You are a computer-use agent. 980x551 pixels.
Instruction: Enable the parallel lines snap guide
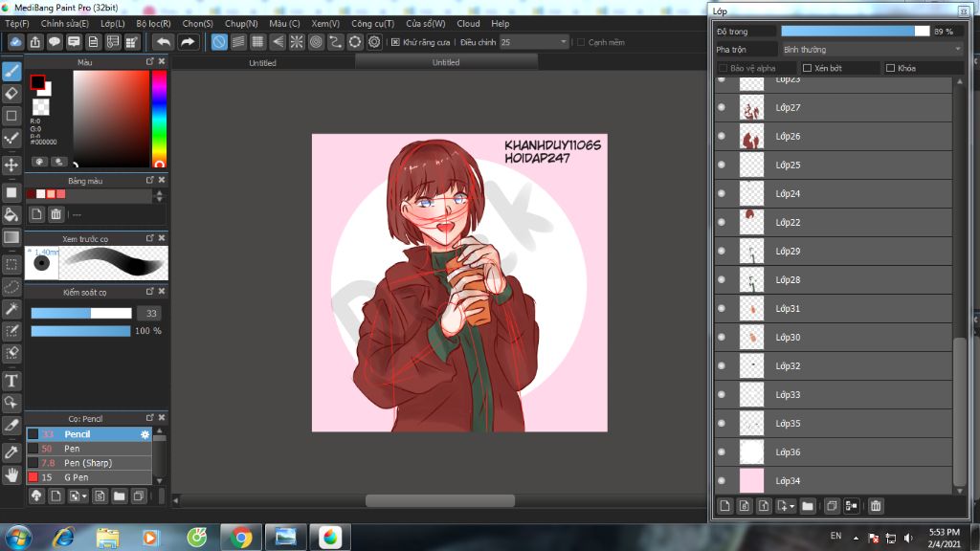238,42
